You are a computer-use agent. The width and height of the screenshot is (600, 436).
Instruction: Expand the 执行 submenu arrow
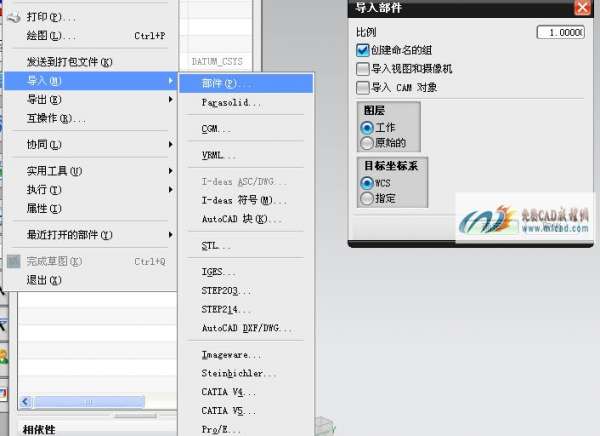click(x=171, y=189)
